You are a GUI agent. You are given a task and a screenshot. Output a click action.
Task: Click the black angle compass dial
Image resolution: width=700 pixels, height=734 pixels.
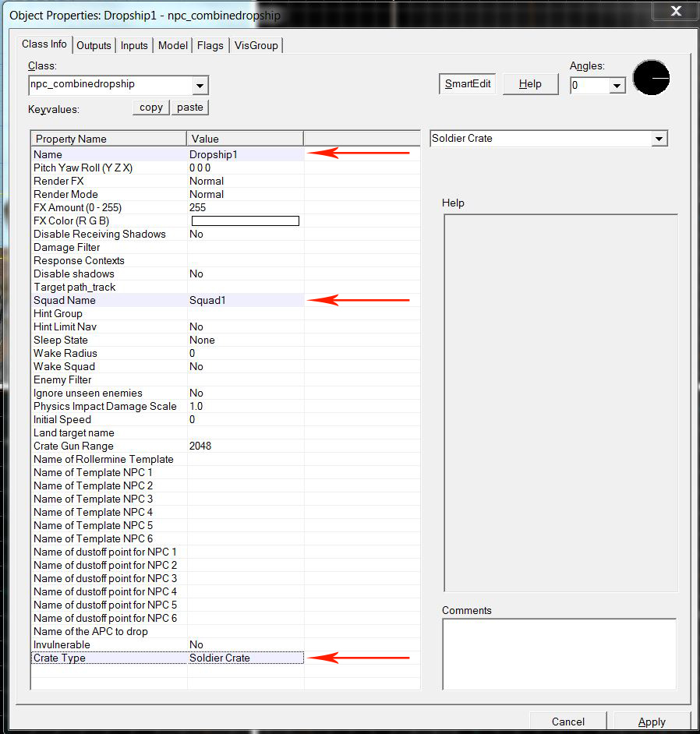651,78
